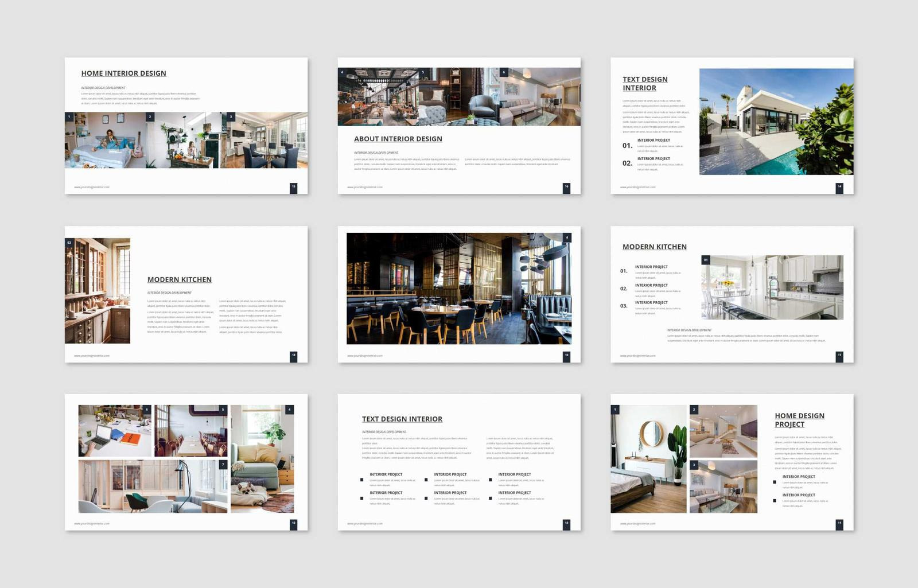Click badge 6 on the living room image
Screen dimensions: 918x588
tap(504, 72)
